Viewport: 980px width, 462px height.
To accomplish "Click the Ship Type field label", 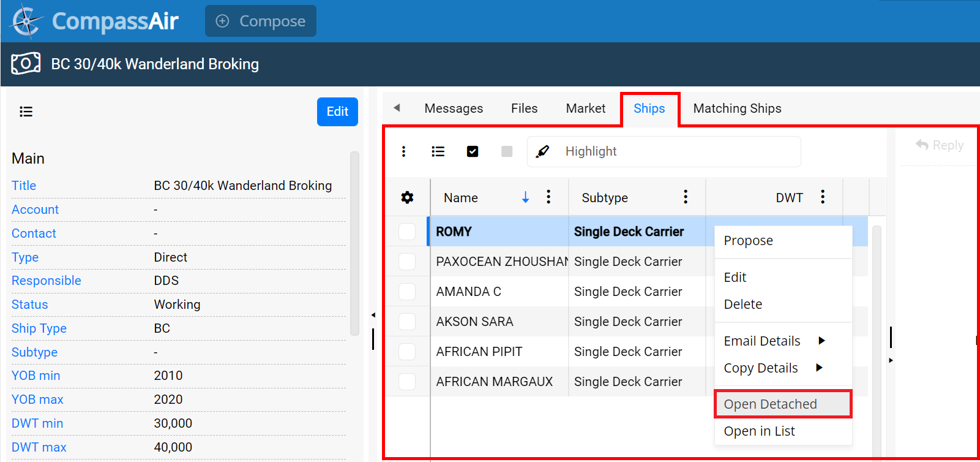I will [39, 328].
